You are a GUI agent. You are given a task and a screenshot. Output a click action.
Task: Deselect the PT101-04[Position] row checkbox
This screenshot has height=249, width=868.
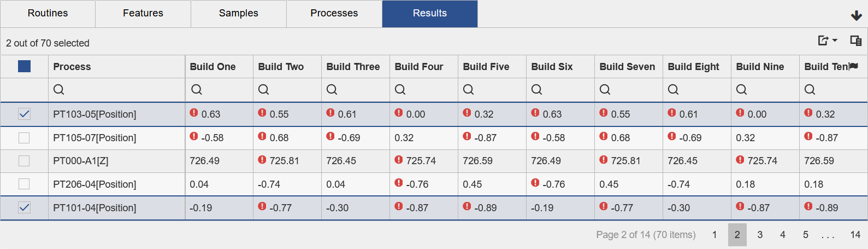24,207
